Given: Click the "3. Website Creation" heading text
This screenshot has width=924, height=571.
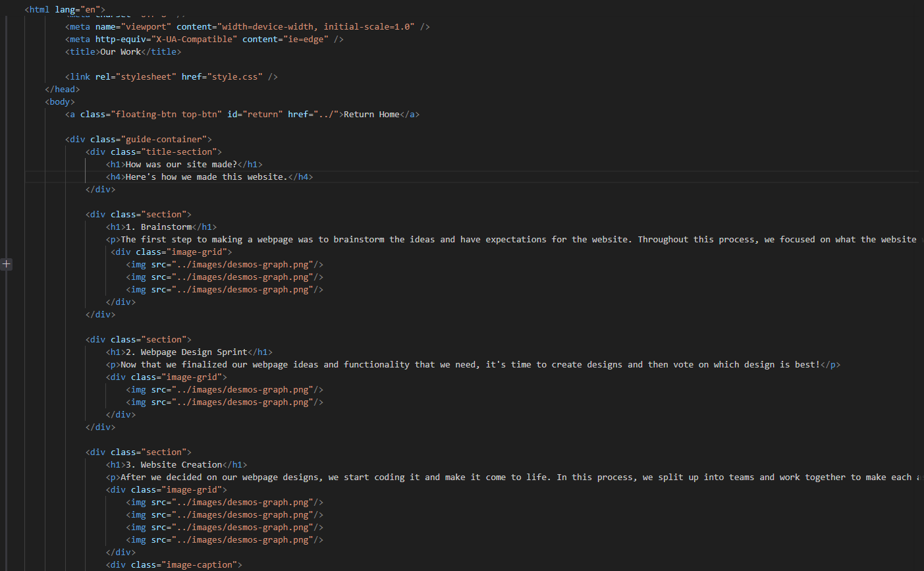Looking at the screenshot, I should [x=174, y=465].
